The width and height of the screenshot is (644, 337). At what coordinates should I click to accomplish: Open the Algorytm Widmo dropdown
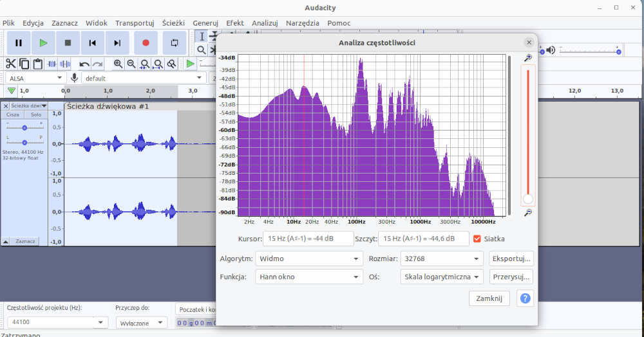pos(309,259)
